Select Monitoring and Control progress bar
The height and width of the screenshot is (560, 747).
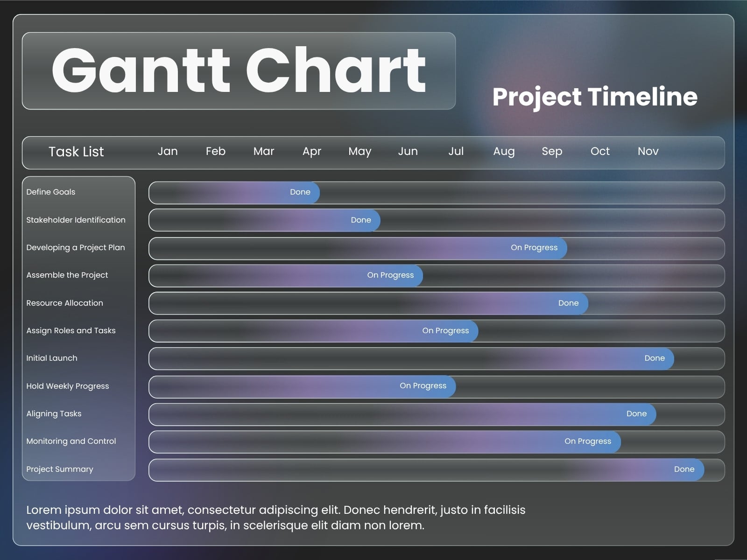point(385,441)
